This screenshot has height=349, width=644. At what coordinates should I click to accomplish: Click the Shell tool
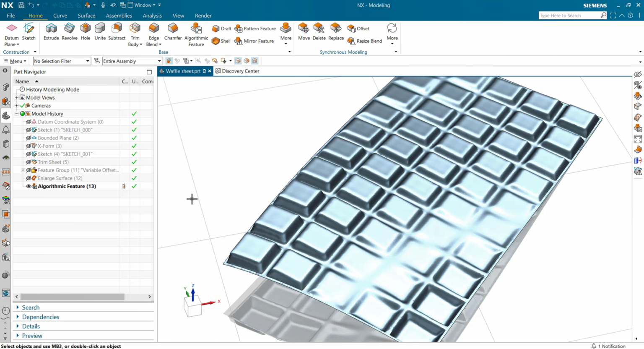point(221,41)
